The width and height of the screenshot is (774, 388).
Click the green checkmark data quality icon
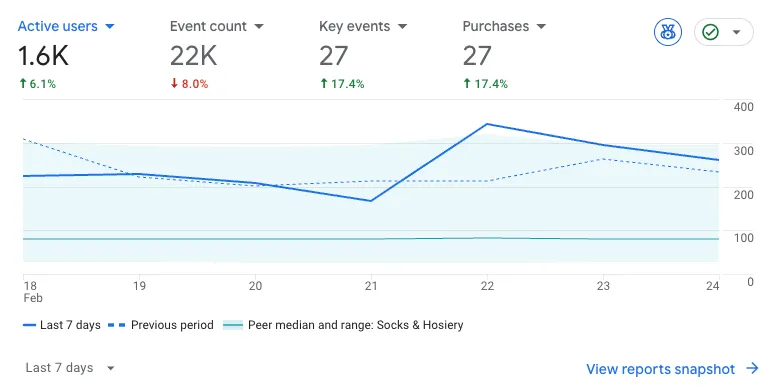click(x=710, y=33)
